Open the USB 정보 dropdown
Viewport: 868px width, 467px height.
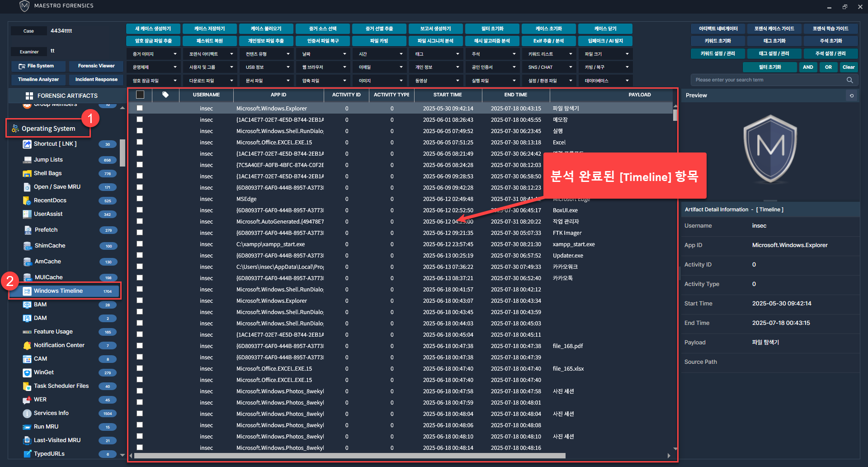266,67
